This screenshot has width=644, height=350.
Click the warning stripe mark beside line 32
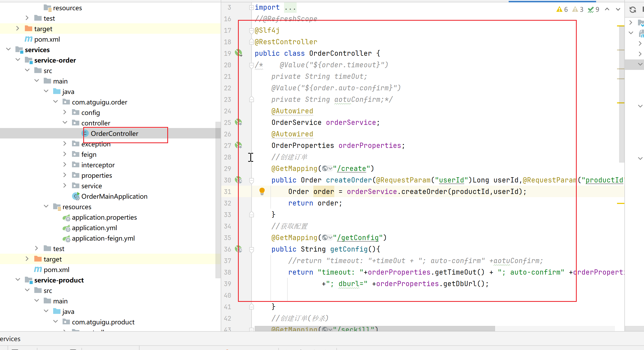[621, 203]
